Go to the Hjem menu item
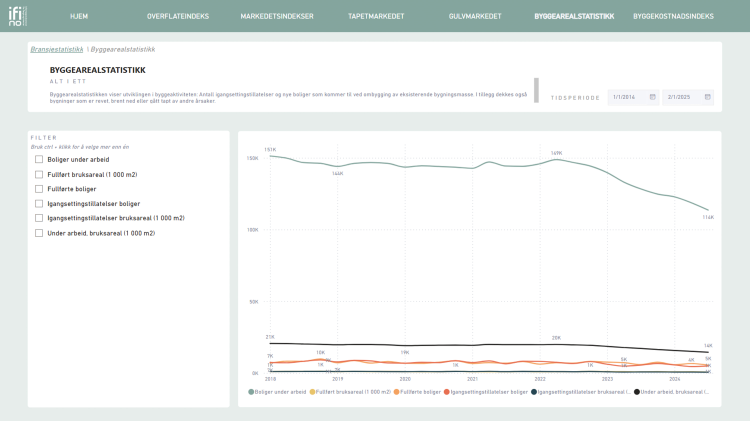 (79, 17)
